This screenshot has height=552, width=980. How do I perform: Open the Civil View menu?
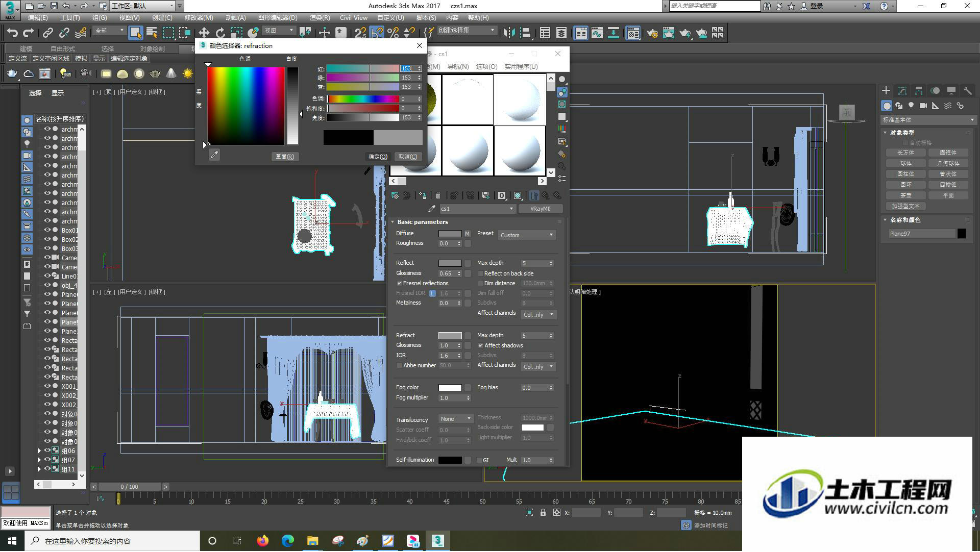click(354, 17)
